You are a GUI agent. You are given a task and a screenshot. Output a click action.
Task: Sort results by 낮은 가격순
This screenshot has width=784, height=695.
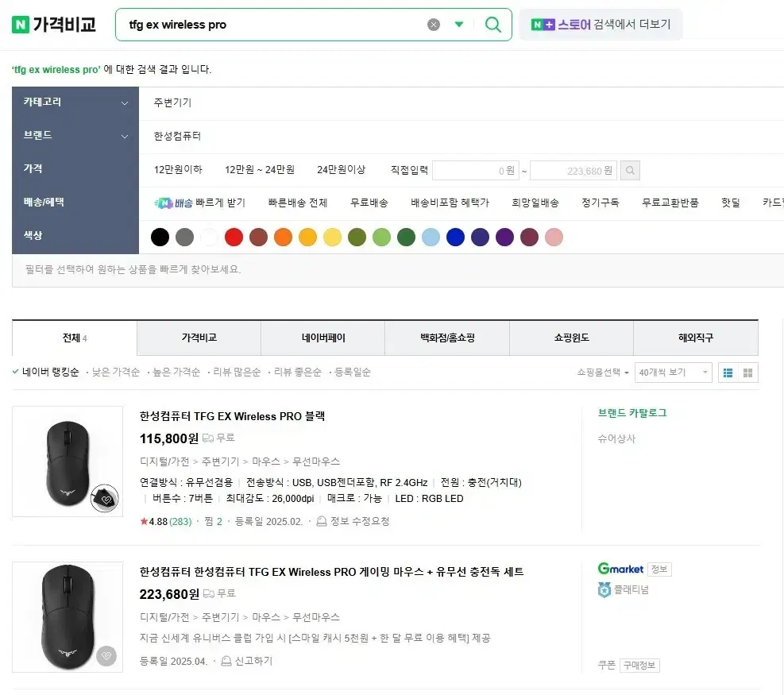pyautogui.click(x=115, y=372)
